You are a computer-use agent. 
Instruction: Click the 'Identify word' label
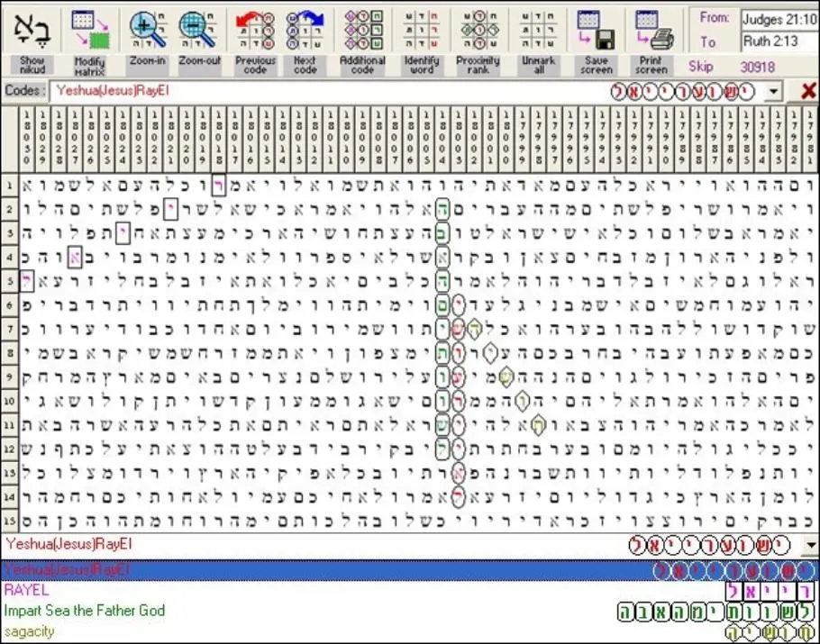422,66
